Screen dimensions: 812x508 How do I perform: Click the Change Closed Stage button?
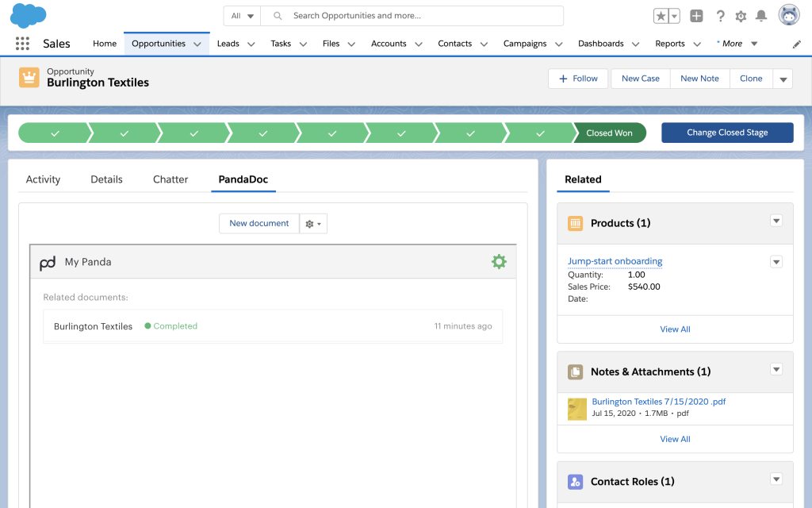pos(727,132)
